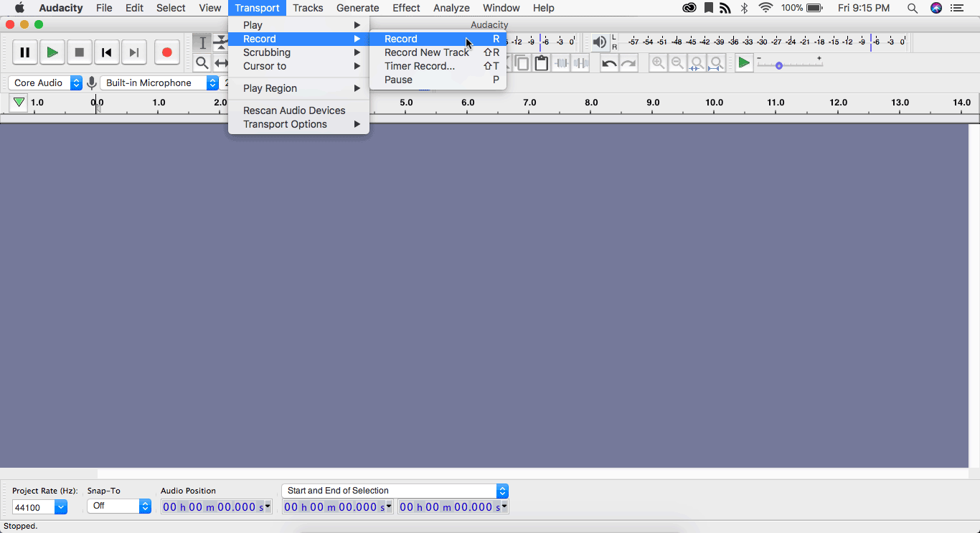Open the Core Audio host dropdown
This screenshot has width=980, height=533.
tap(44, 83)
